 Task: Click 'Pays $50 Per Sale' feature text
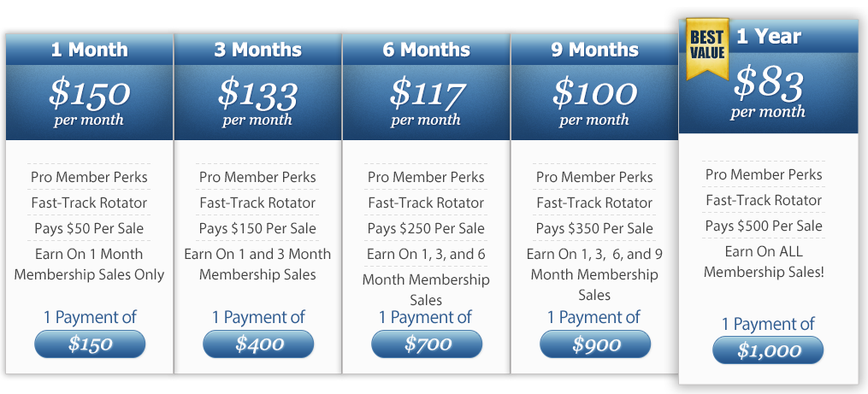tap(89, 228)
